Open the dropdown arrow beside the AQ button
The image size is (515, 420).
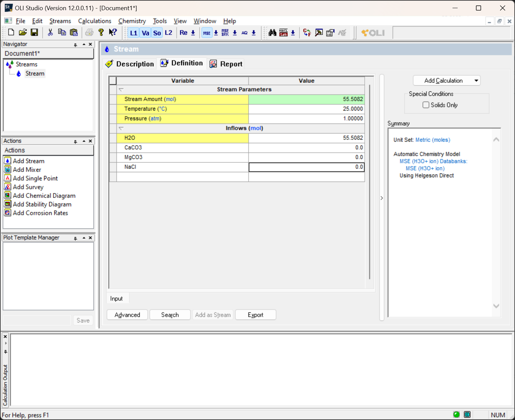point(254,33)
